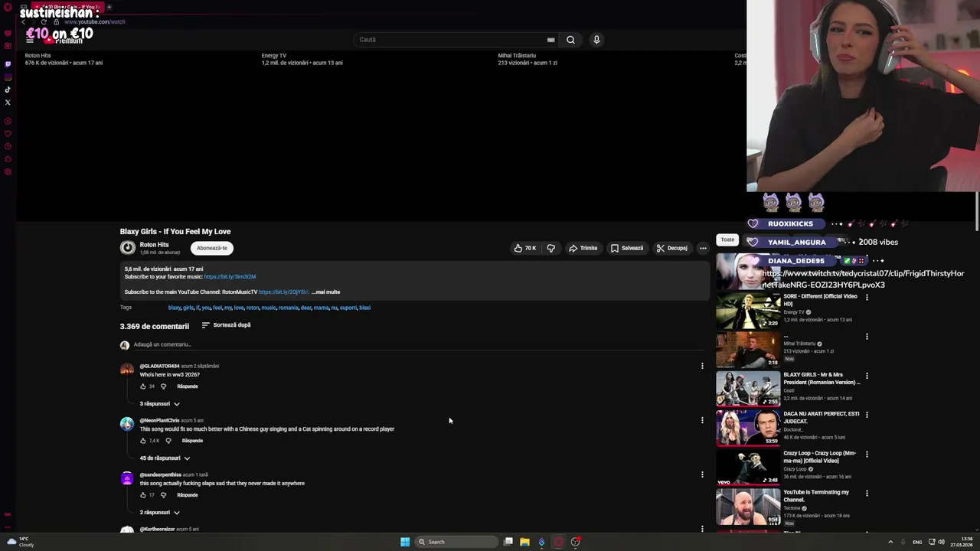Start voice search with microphone icon
The width and height of the screenshot is (980, 551).
(596, 40)
